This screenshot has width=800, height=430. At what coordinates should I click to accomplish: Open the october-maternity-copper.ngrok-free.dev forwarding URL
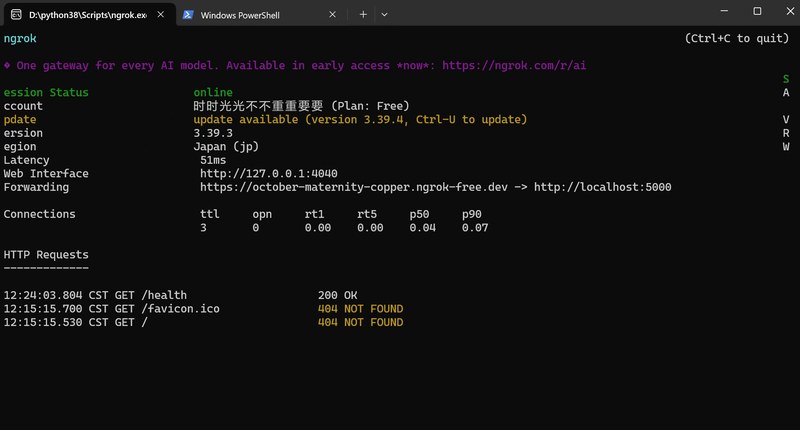point(354,187)
